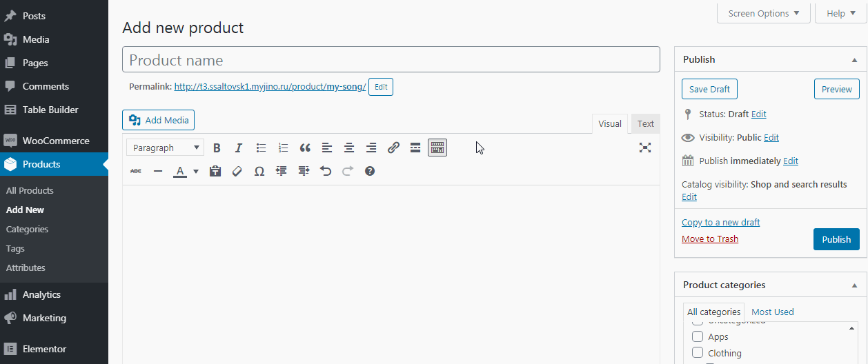868x364 pixels.
Task: Expand the Help dropdown tab
Action: tap(841, 13)
